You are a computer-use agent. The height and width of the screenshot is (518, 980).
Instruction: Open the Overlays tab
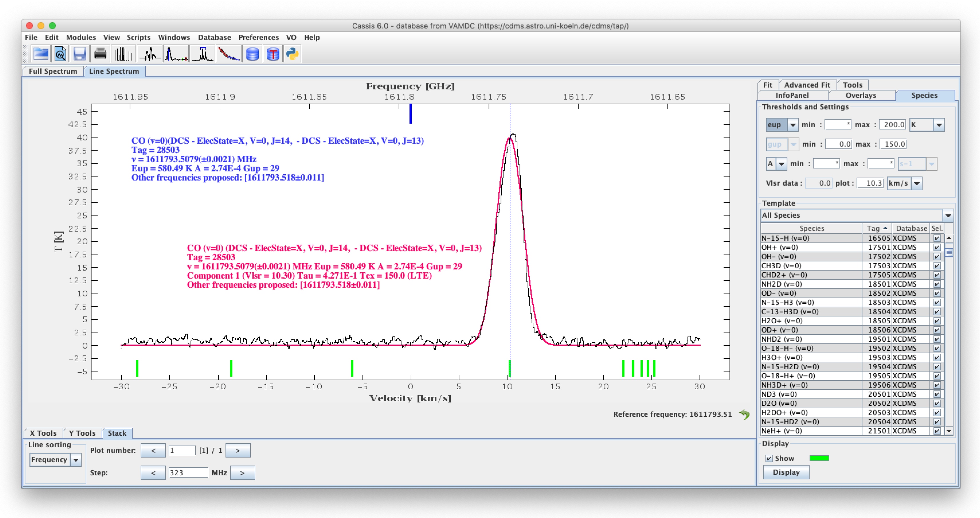pyautogui.click(x=861, y=95)
